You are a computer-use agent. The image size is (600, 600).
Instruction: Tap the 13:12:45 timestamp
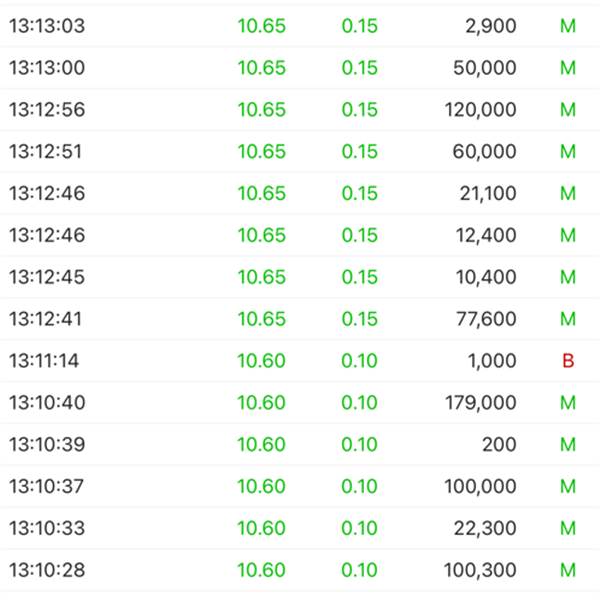pos(47,277)
